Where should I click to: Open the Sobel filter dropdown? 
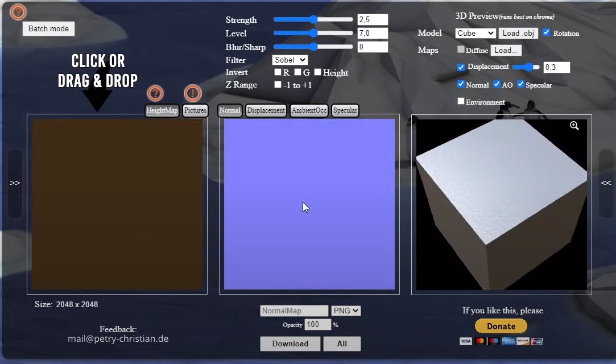tap(290, 60)
